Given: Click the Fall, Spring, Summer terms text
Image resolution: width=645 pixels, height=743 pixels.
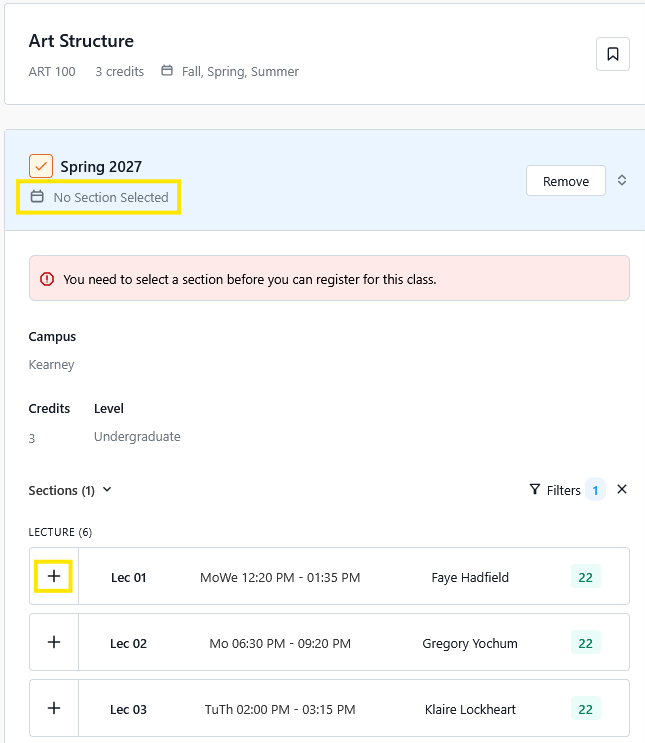Looking at the screenshot, I should tap(240, 72).
